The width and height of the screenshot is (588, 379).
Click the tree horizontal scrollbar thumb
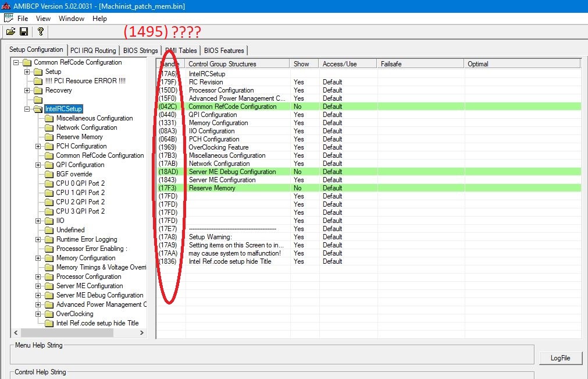coord(68,332)
